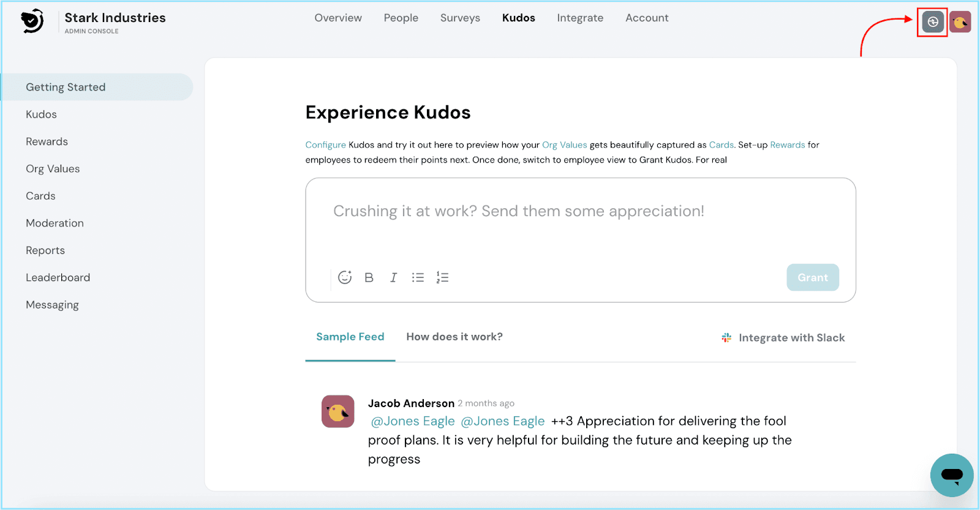980x510 pixels.
Task: Select the Sample Feed tab
Action: pyautogui.click(x=350, y=337)
